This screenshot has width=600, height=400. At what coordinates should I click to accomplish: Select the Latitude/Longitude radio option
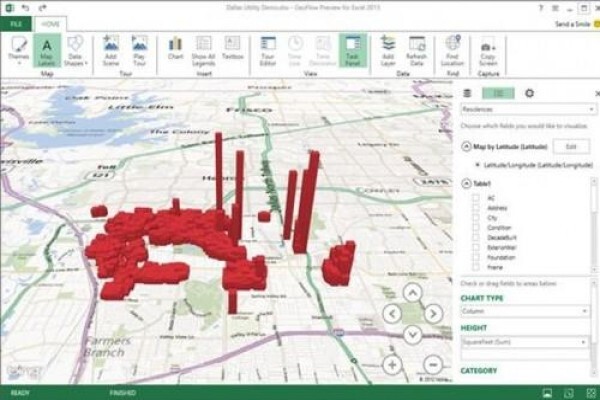477,165
